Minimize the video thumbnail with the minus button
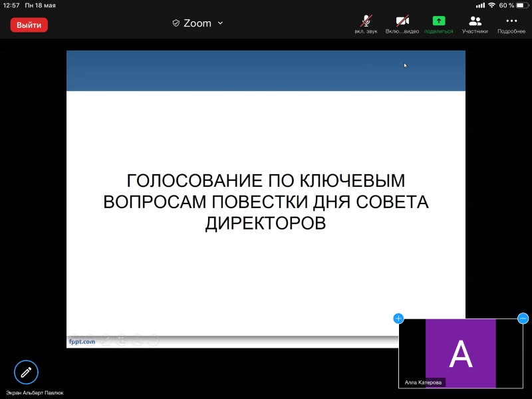The height and width of the screenshot is (399, 532). tap(523, 319)
